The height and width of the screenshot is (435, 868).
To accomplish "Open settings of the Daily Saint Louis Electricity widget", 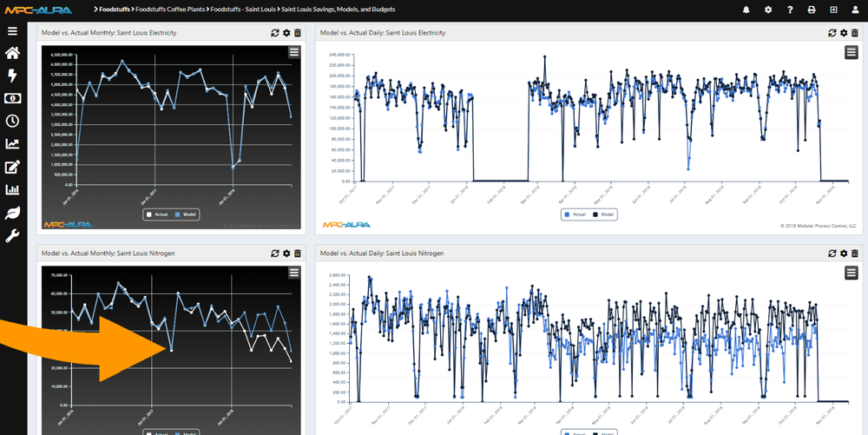I will click(x=844, y=33).
